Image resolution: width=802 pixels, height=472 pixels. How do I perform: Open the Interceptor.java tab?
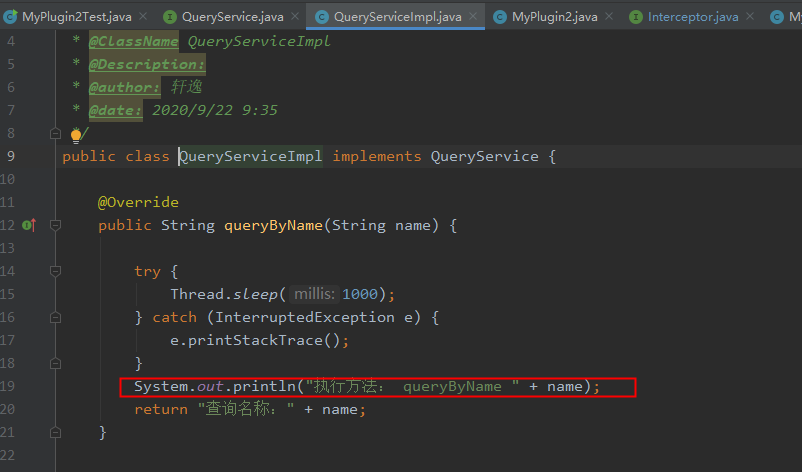click(693, 17)
